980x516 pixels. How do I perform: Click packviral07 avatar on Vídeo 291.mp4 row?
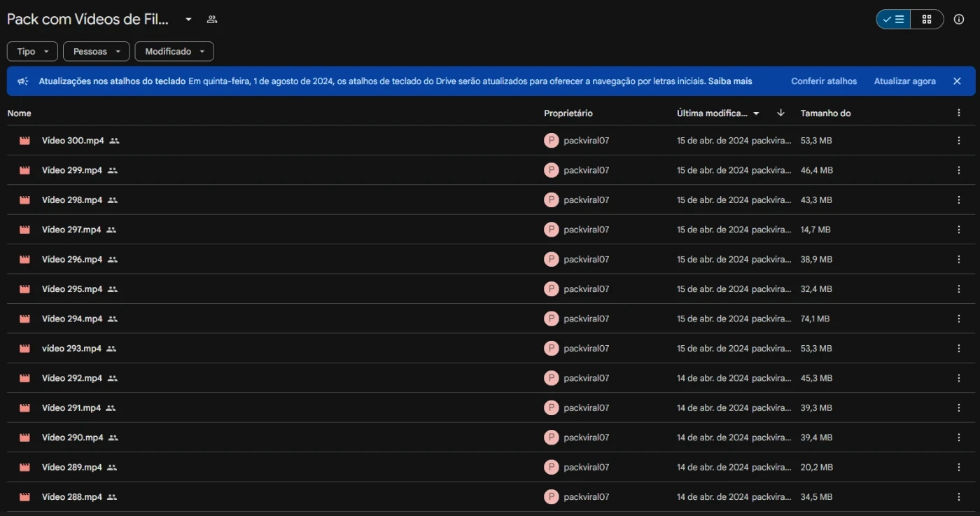point(552,408)
